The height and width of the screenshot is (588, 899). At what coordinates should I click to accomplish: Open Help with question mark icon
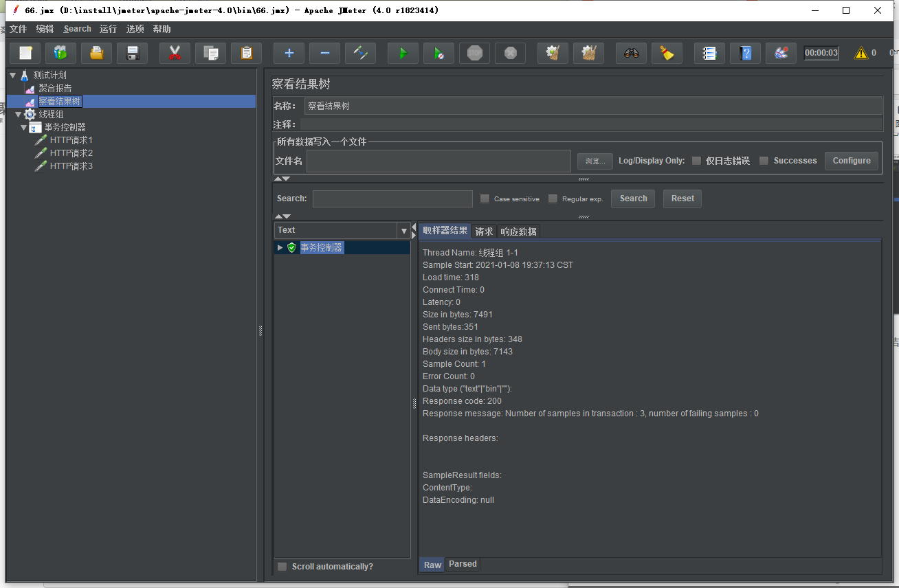click(x=746, y=53)
